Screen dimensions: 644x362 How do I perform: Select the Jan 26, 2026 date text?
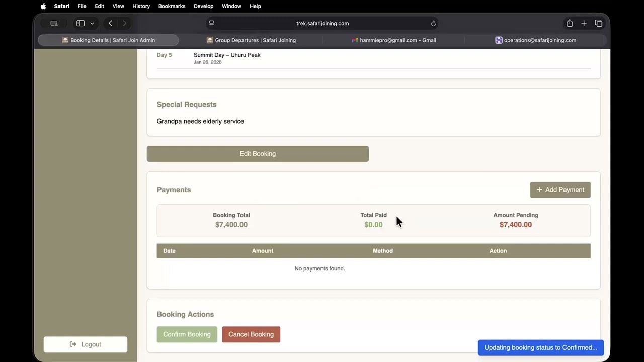(x=207, y=62)
